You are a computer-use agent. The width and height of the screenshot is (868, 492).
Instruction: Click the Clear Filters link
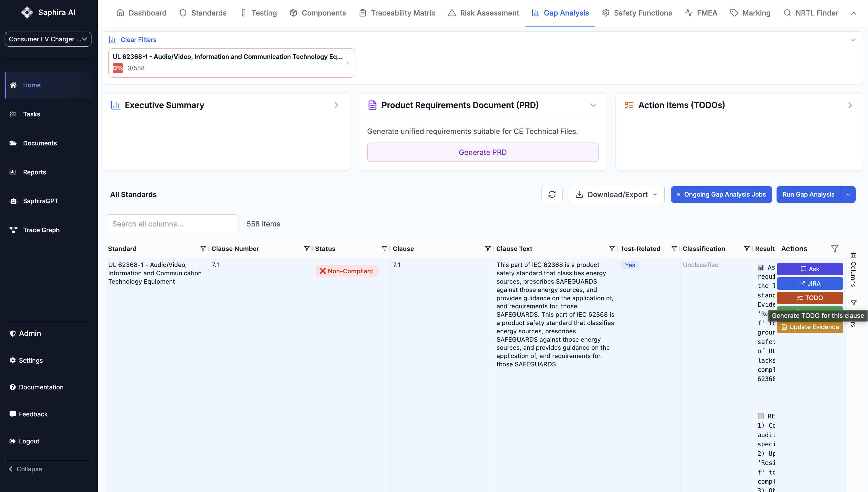click(x=138, y=40)
